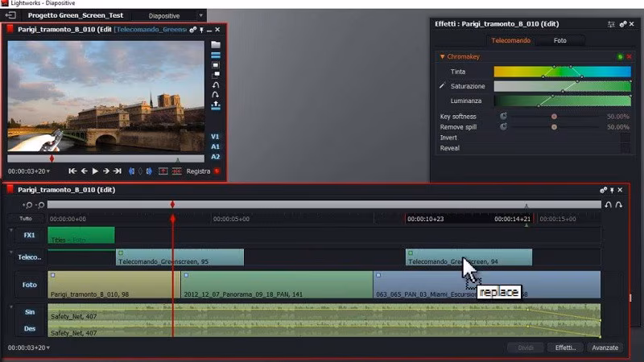Screen dimensions: 644x362
Task: Click the Tutto button on timeline
Action: pyautogui.click(x=26, y=219)
